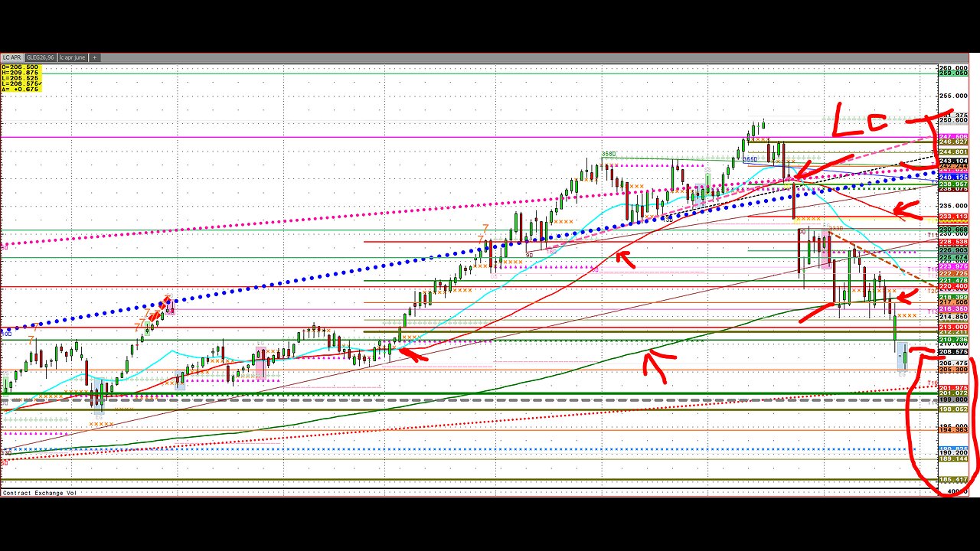Image resolution: width=980 pixels, height=551 pixels.
Task: Switch to the LC APR chart tab
Action: click(12, 57)
